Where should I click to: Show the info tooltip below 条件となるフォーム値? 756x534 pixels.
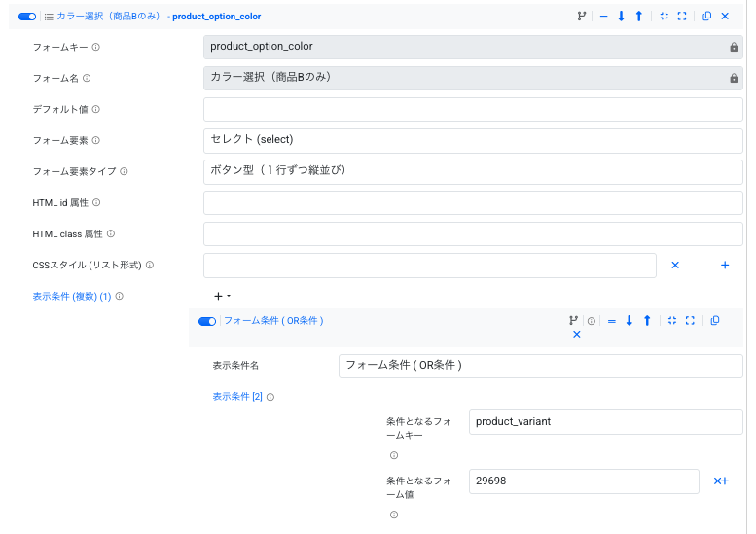click(x=394, y=515)
